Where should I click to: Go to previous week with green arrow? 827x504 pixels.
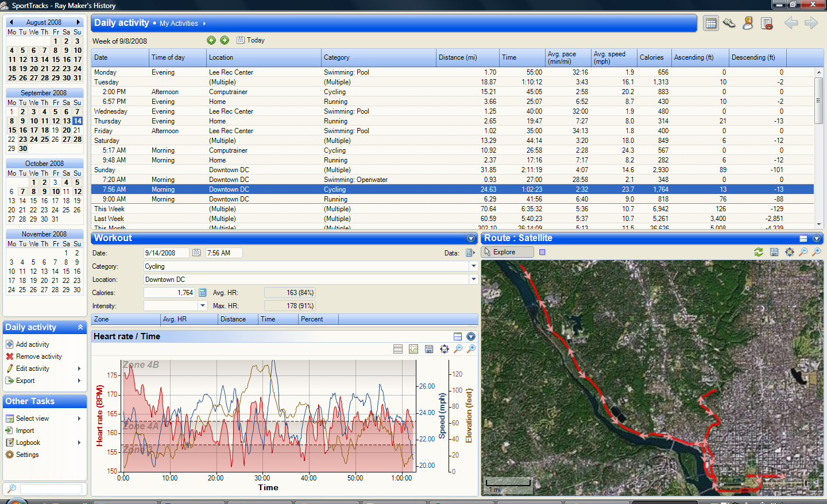tap(211, 40)
